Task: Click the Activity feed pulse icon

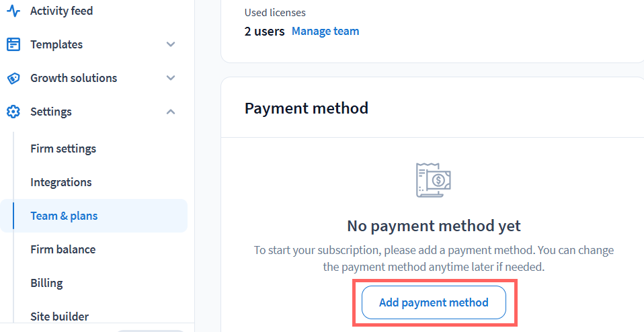Action: point(13,11)
